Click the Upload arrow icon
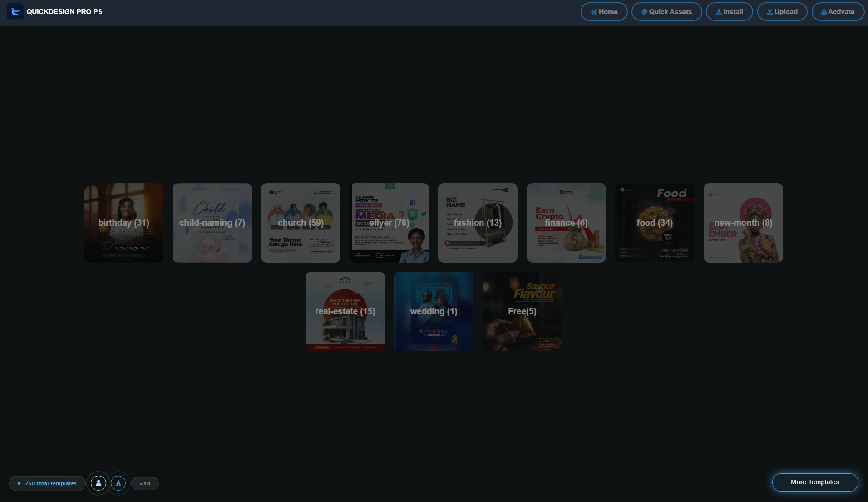This screenshot has width=868, height=502. click(x=769, y=11)
